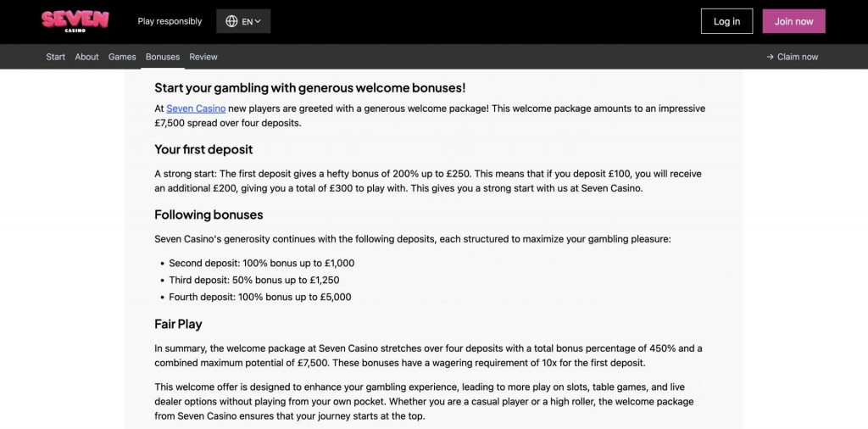Jump to the Review tab

(x=203, y=57)
